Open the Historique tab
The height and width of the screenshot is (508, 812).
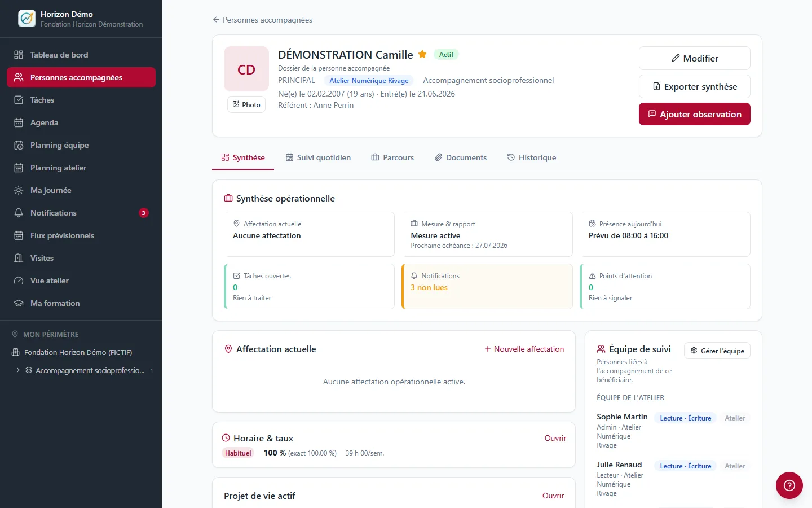tap(532, 157)
